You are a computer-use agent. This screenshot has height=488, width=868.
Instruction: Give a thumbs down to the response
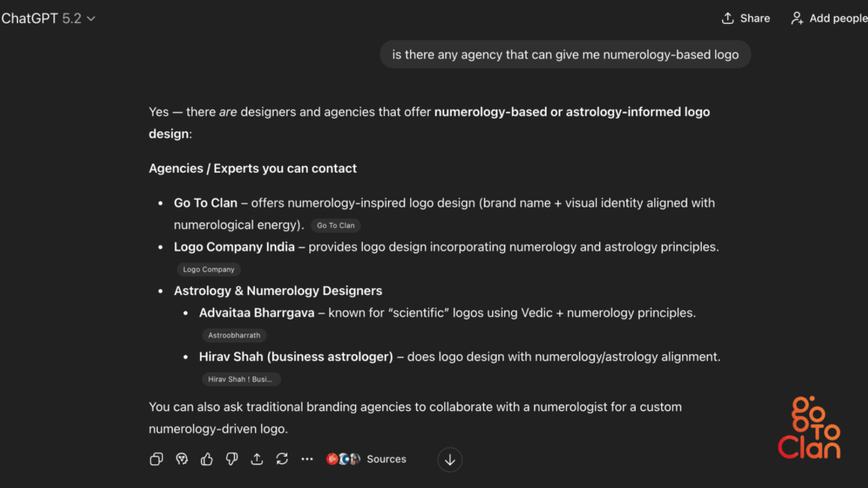(x=231, y=458)
